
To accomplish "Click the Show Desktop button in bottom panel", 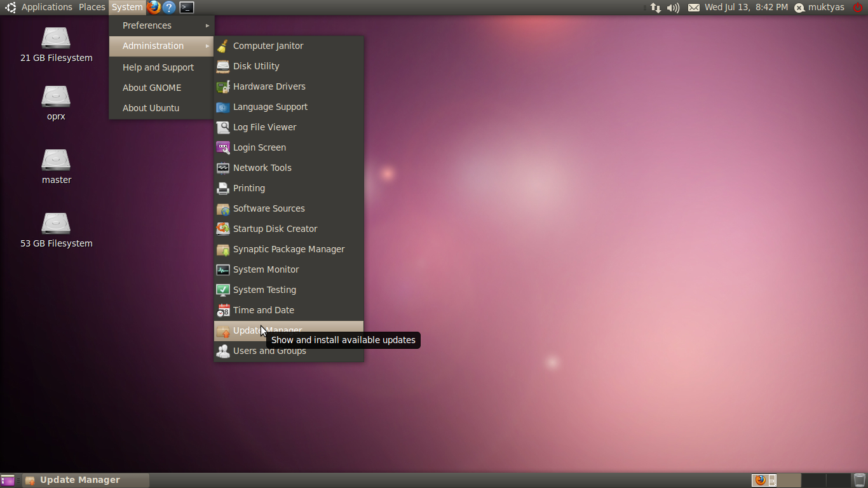I will [x=8, y=480].
